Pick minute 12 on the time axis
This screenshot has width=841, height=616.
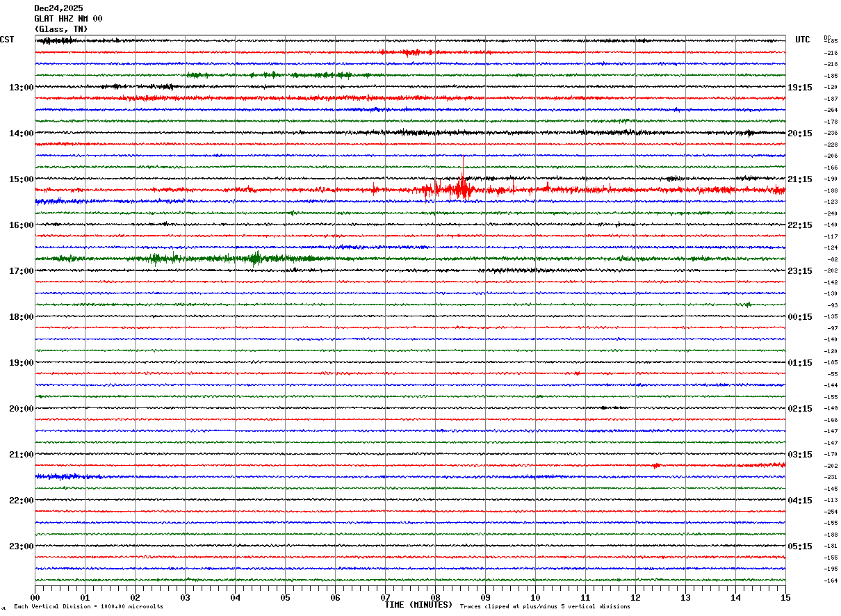pos(635,597)
